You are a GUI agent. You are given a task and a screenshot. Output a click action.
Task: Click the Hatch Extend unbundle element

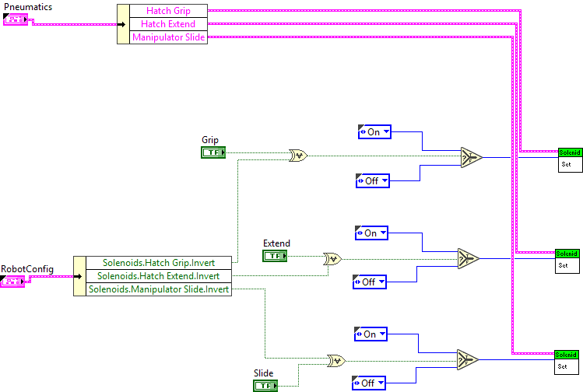click(169, 24)
